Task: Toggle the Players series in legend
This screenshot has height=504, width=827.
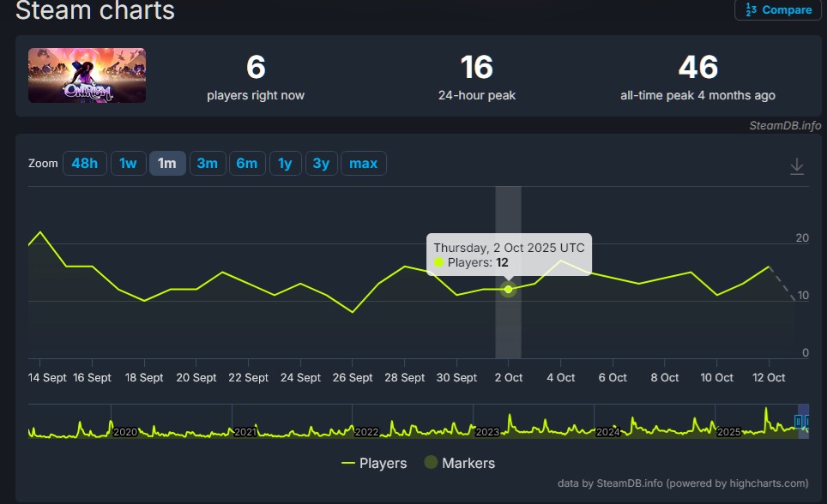Action: 375,463
